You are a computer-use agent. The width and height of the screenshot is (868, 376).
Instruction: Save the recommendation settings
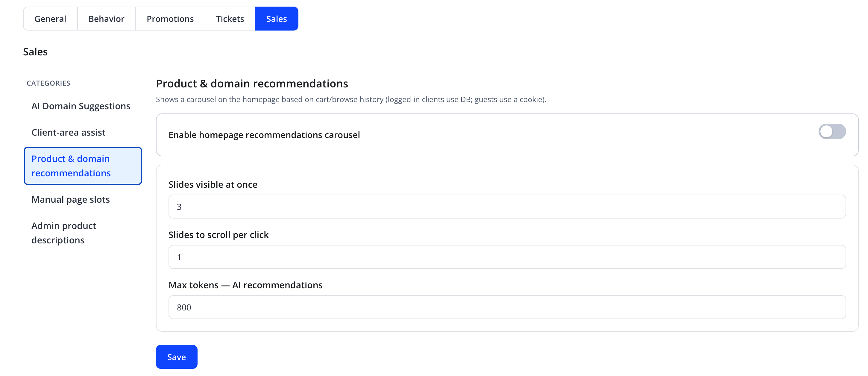tap(177, 357)
